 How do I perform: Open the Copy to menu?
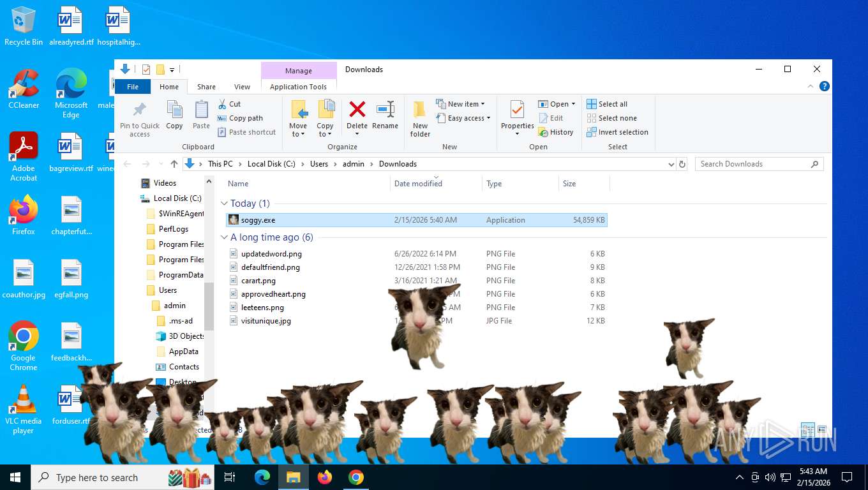pyautogui.click(x=325, y=119)
